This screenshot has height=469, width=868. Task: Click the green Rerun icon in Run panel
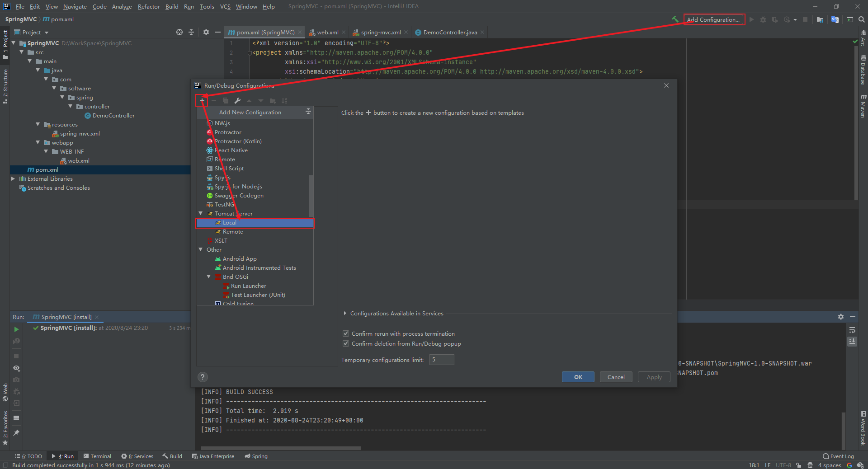[16, 329]
